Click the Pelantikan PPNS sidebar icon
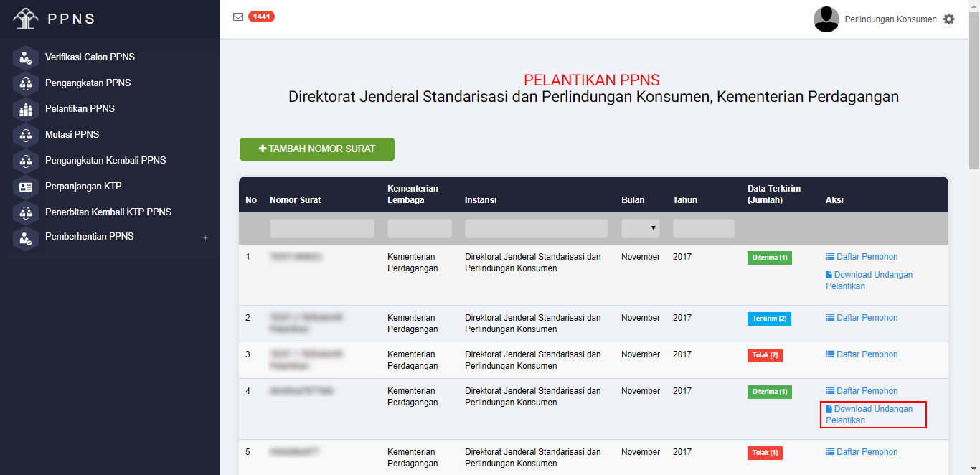The image size is (980, 475). 26,109
